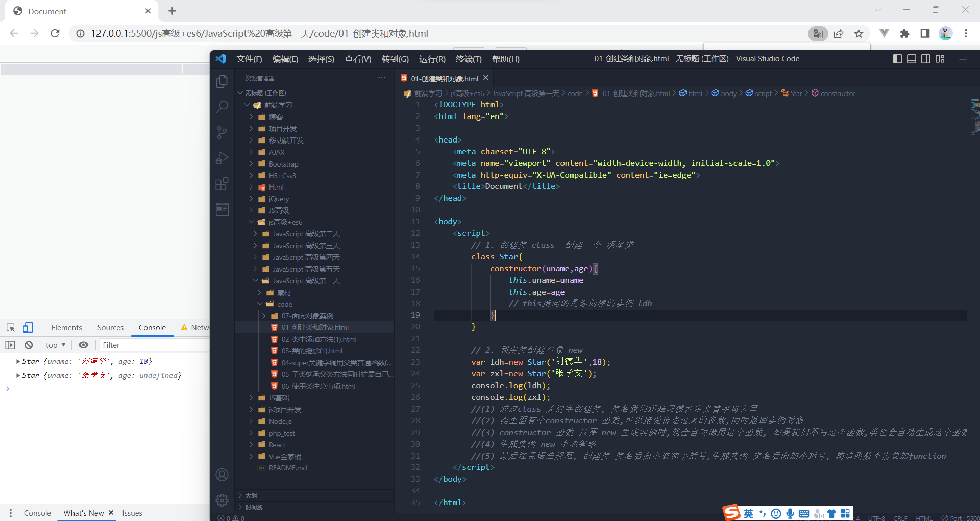Open the VS Code Explorer view icon
The image size is (980, 521).
(x=222, y=82)
